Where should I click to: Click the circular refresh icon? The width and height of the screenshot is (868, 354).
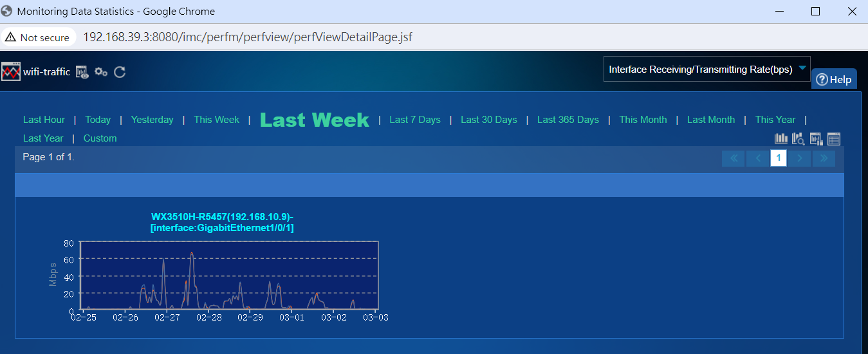(120, 72)
